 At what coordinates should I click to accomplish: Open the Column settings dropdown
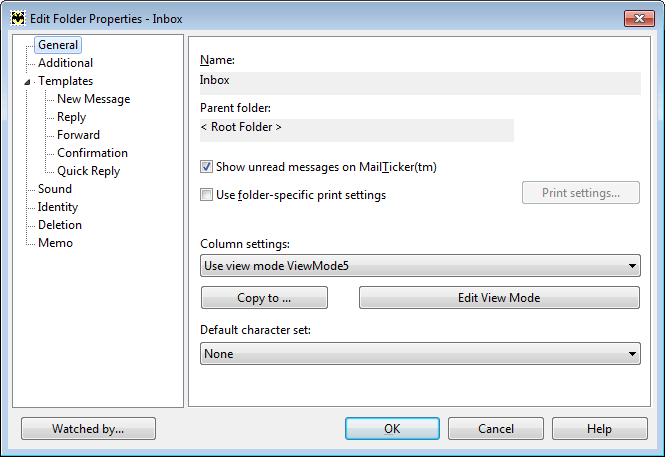(420, 266)
